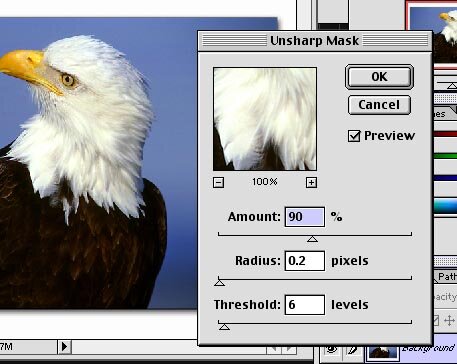Click the Radius slider triangle handle
Image resolution: width=457 pixels, height=364 pixels.
pyautogui.click(x=219, y=283)
